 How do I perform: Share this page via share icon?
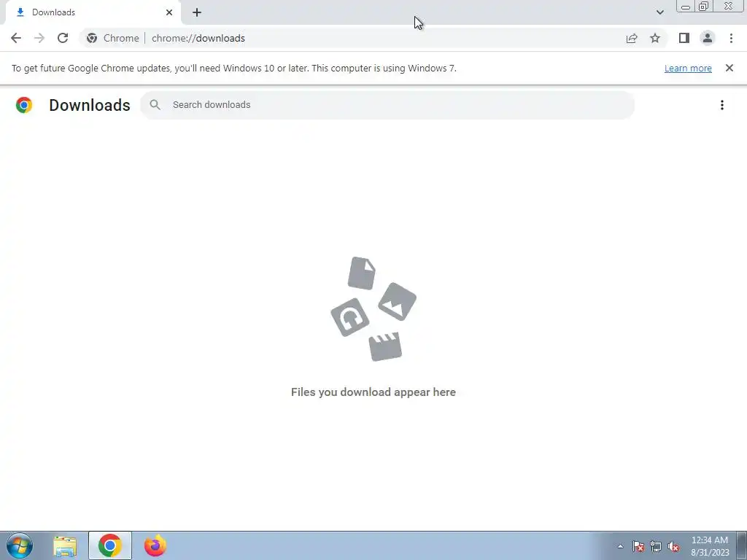coord(632,38)
